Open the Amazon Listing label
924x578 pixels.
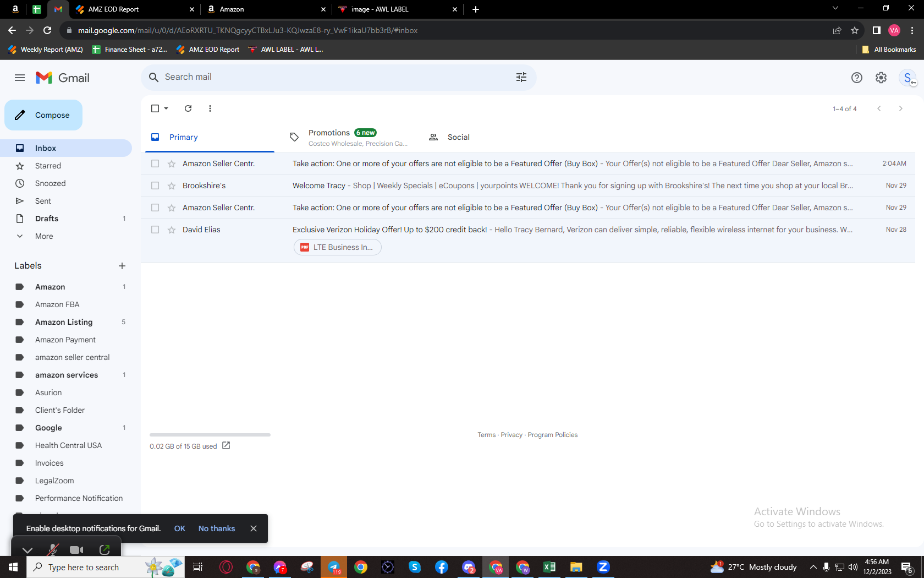(x=66, y=322)
